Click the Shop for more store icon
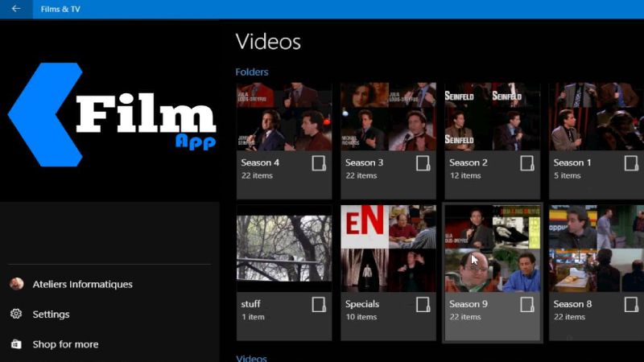644x362 pixels. pos(16,344)
